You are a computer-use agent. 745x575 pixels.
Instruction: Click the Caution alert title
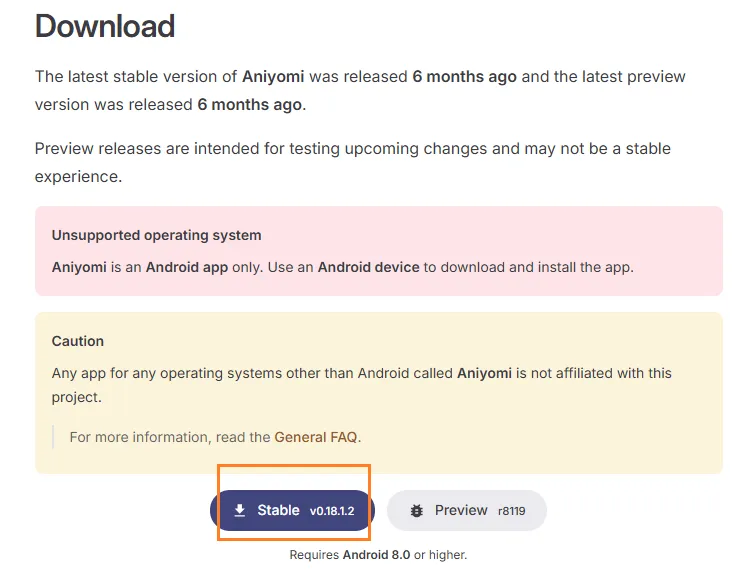(x=78, y=341)
